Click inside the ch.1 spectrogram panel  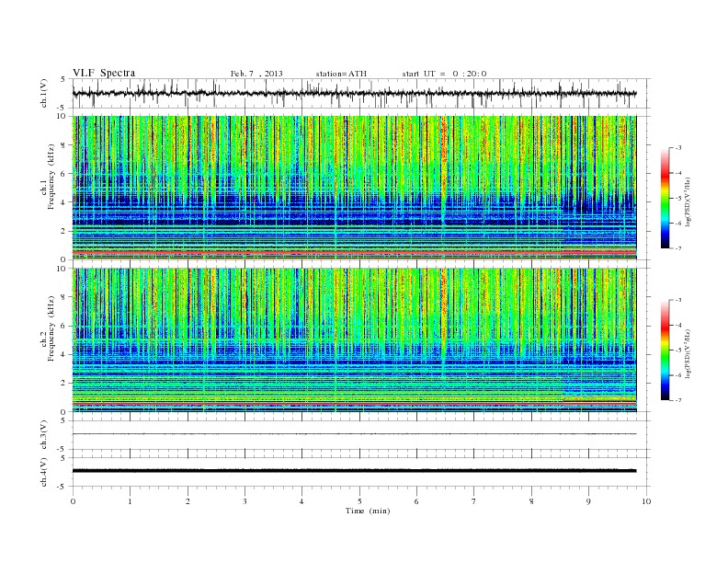[x=354, y=188]
